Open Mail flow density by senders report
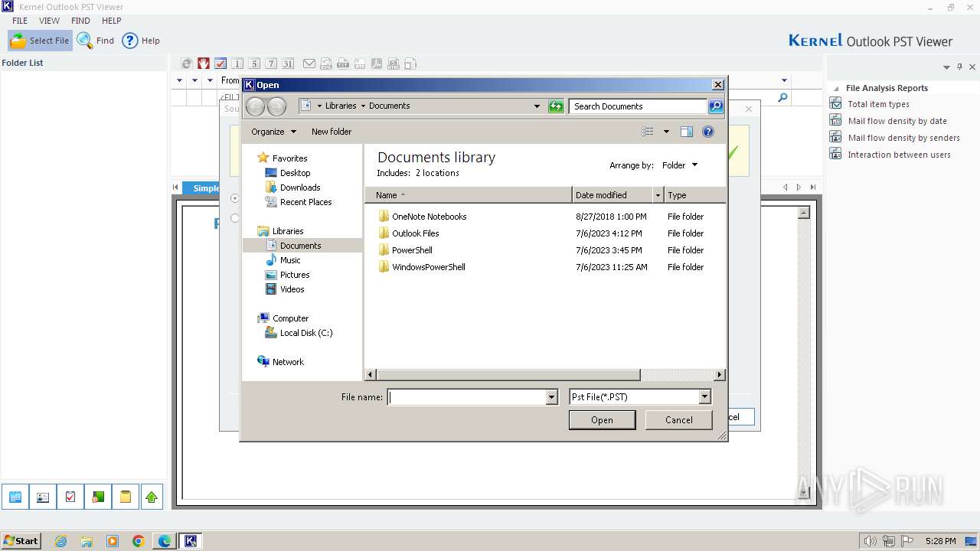Image resolution: width=980 pixels, height=551 pixels. coord(903,138)
